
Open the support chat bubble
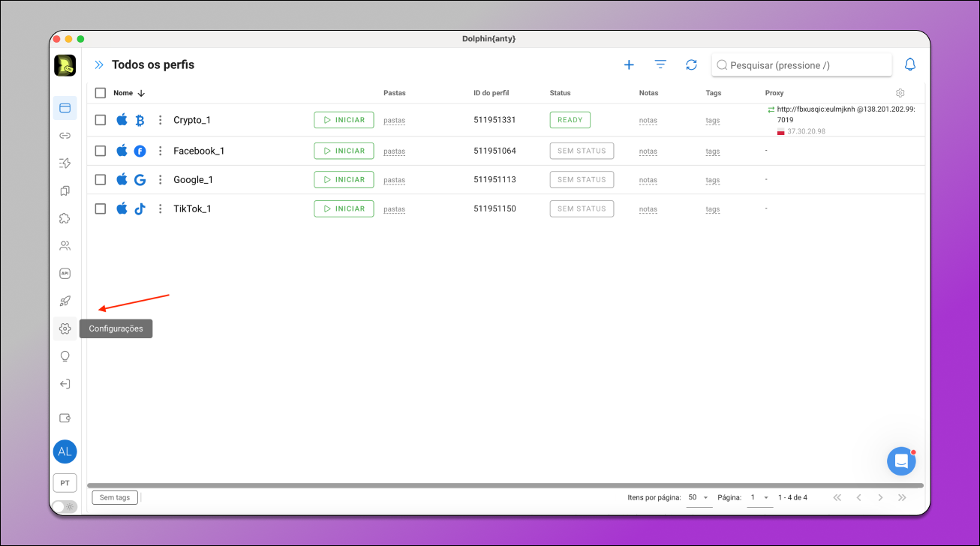[x=901, y=461]
